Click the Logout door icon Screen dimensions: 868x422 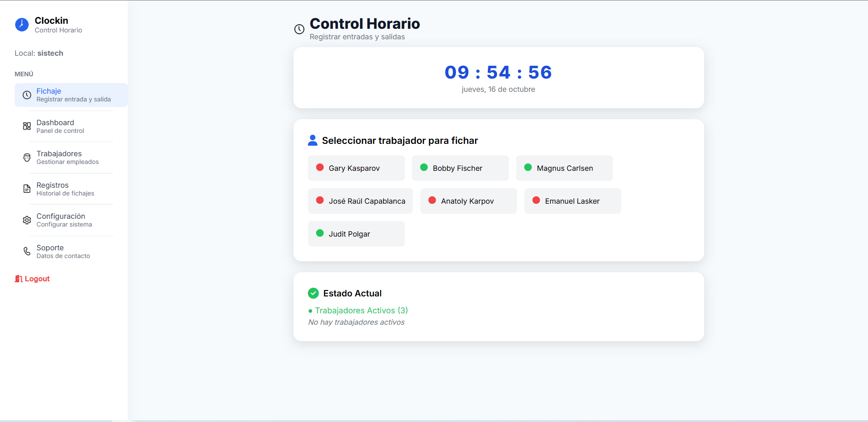click(19, 279)
